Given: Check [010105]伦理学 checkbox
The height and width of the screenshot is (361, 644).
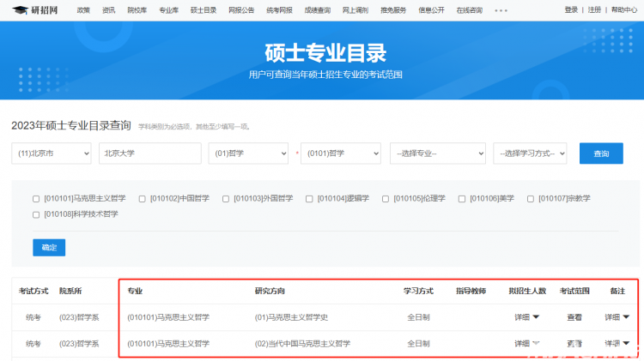Looking at the screenshot, I should tap(386, 199).
